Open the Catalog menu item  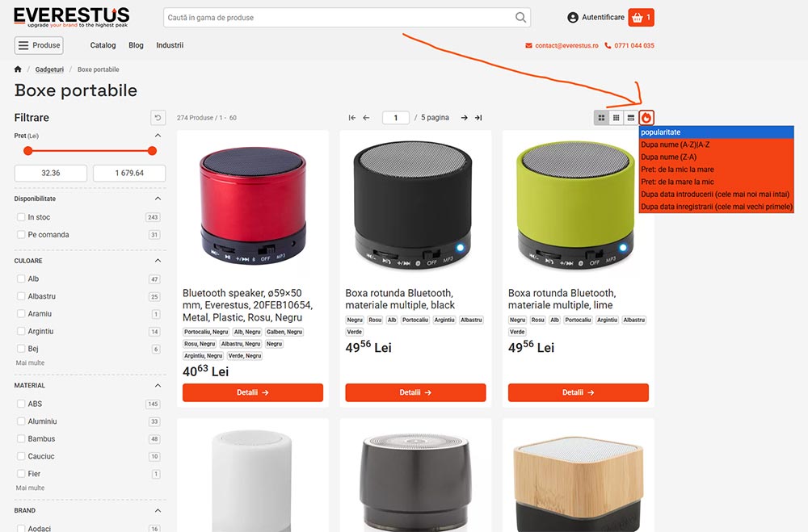coord(103,45)
